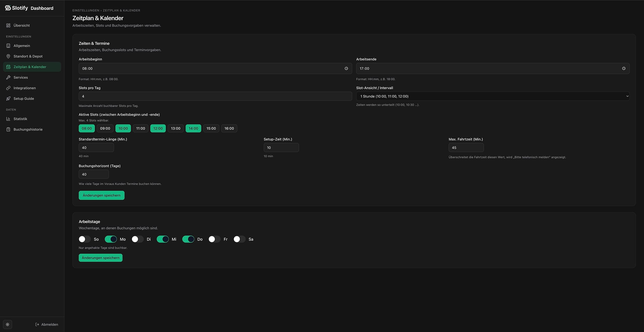Toggle the light theme using the sun control

pos(7,324)
